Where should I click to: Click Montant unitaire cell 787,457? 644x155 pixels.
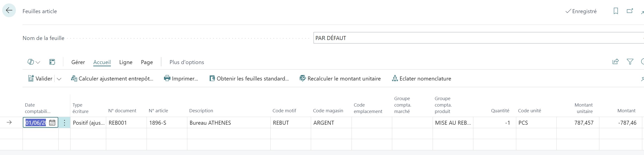click(x=578, y=123)
